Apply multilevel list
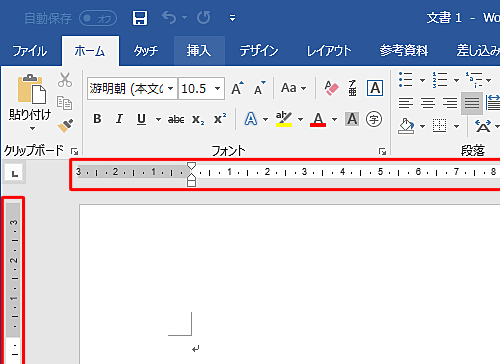The width and height of the screenshot is (500, 364). pos(474,80)
